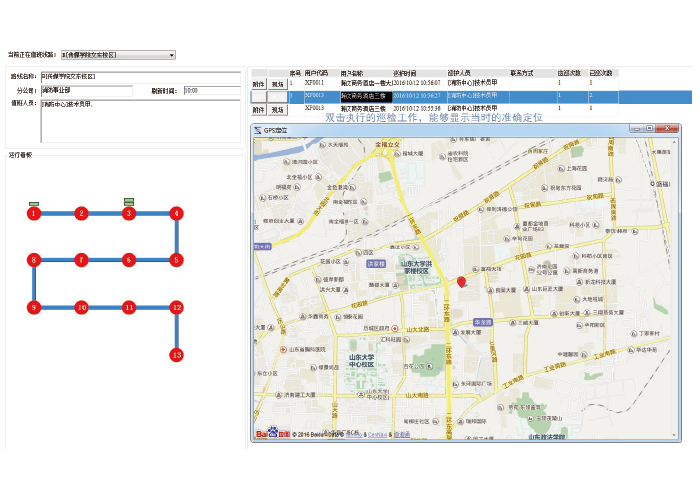Click patrol checkpoint node 5
This screenshot has height=500, width=700.
point(176,260)
